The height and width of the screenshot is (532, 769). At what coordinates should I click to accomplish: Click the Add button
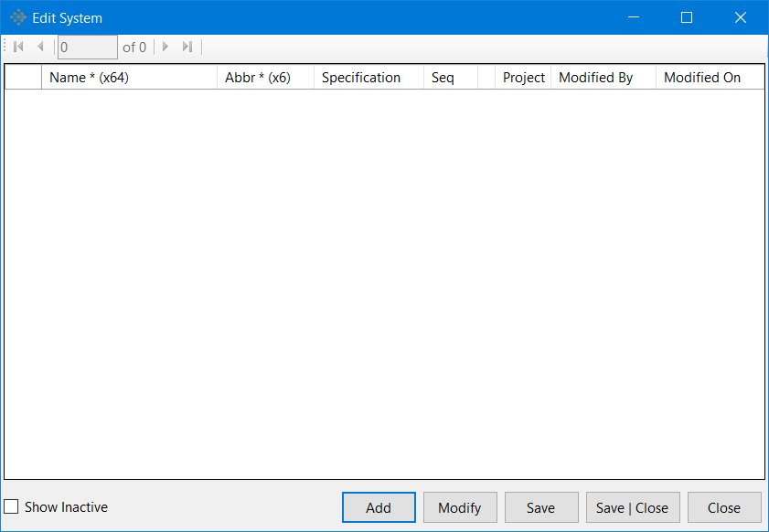point(379,507)
